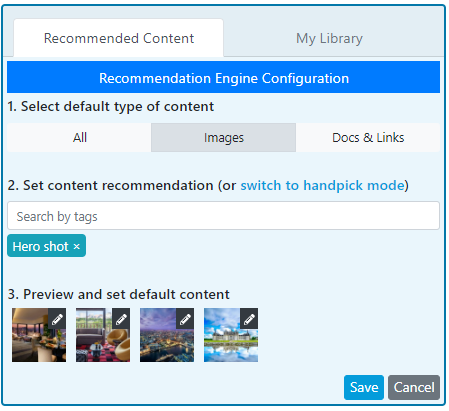Focus the Search by tags field
This screenshot has height=411, width=449.
click(x=223, y=216)
